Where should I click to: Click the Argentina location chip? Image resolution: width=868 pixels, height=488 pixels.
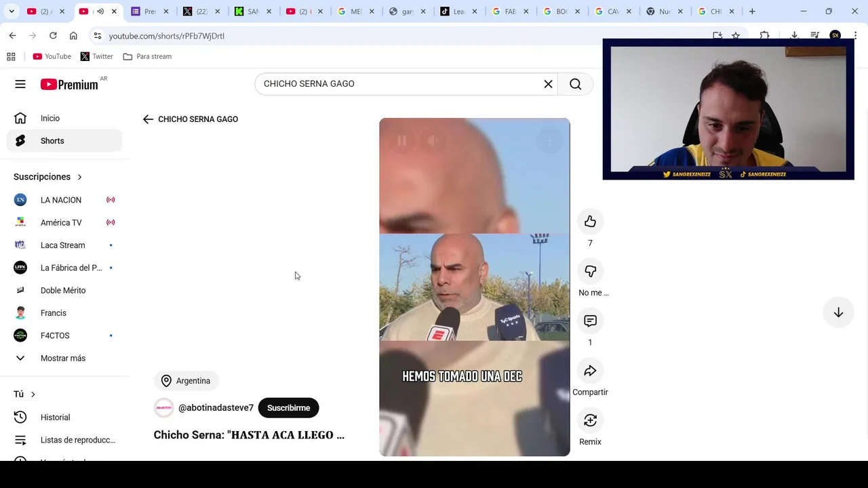(186, 381)
